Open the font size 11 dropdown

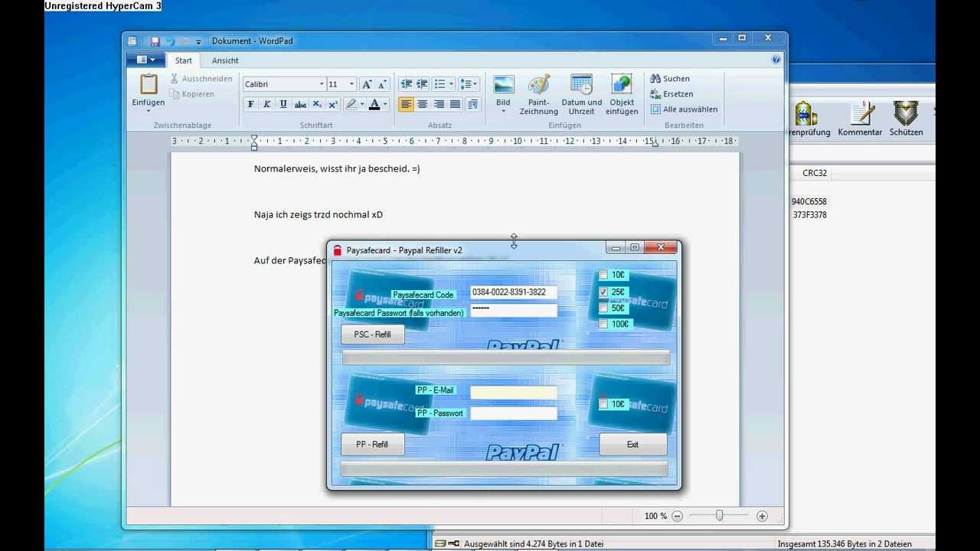coord(351,84)
